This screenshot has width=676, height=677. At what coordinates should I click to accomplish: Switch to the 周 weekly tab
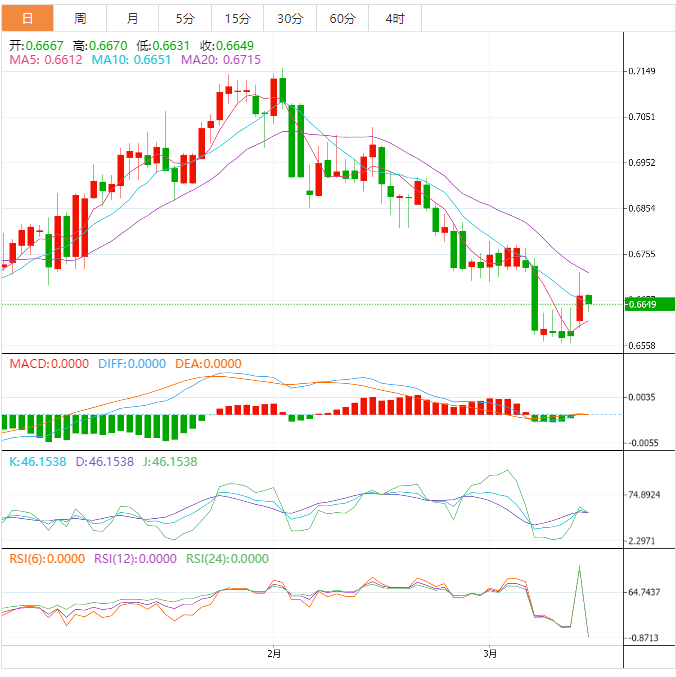coord(80,18)
